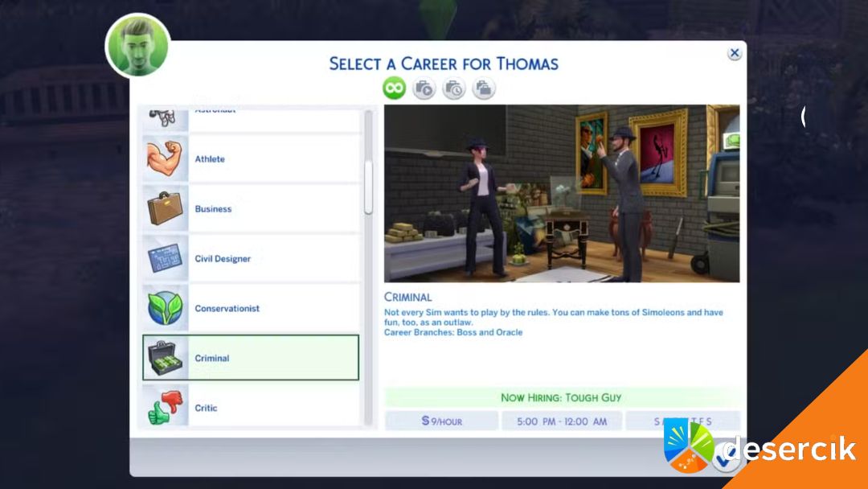Viewport: 868px width, 489px height.
Task: Click the Critic thumbs up/down icon
Action: pyautogui.click(x=166, y=408)
